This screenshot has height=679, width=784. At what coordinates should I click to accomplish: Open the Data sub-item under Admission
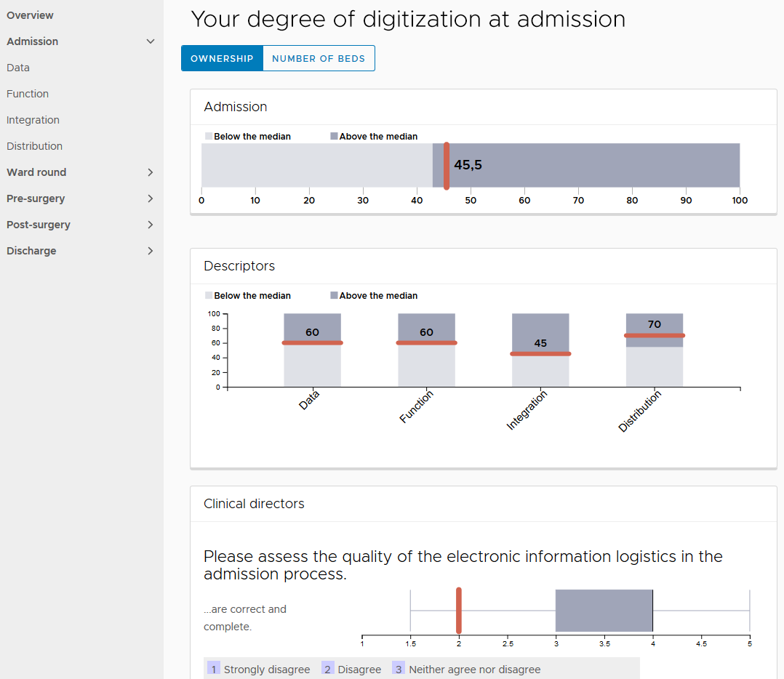18,68
